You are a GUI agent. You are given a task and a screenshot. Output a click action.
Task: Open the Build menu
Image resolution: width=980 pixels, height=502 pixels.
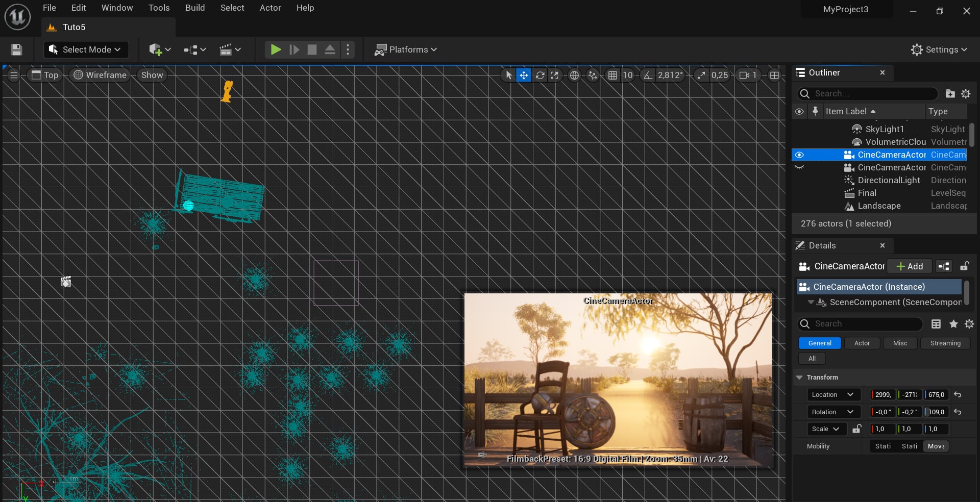(x=195, y=8)
